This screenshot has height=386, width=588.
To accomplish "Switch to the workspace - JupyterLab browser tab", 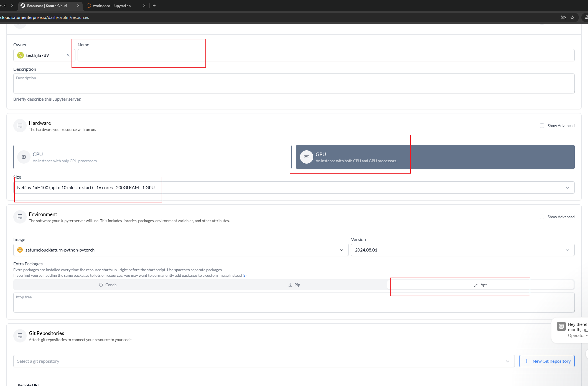I will [116, 6].
